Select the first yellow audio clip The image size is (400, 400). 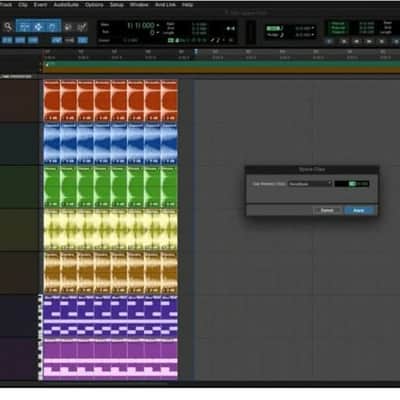point(52,230)
